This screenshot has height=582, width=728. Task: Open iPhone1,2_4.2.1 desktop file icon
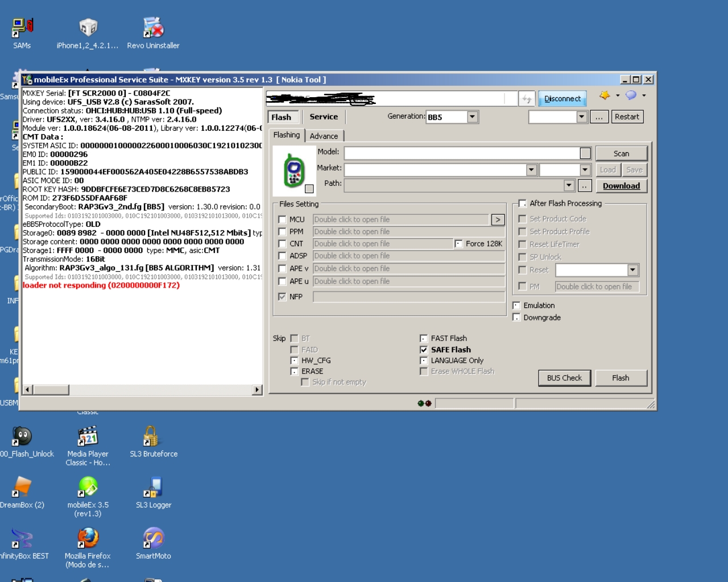coord(88,33)
